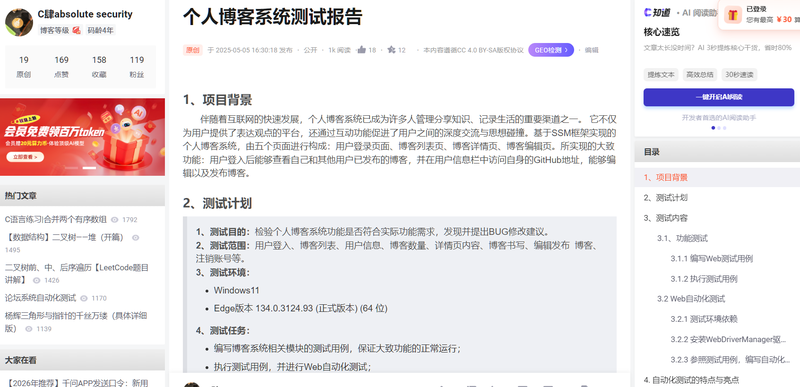This screenshot has width=800, height=387.
Task: Click the GEO检测 button
Action: [551, 50]
